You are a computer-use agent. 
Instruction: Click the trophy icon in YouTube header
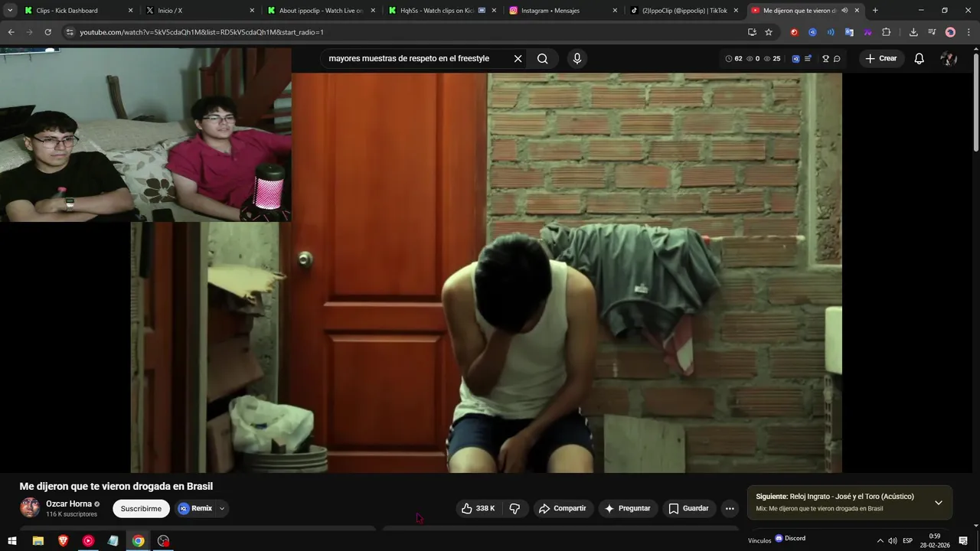(x=825, y=59)
